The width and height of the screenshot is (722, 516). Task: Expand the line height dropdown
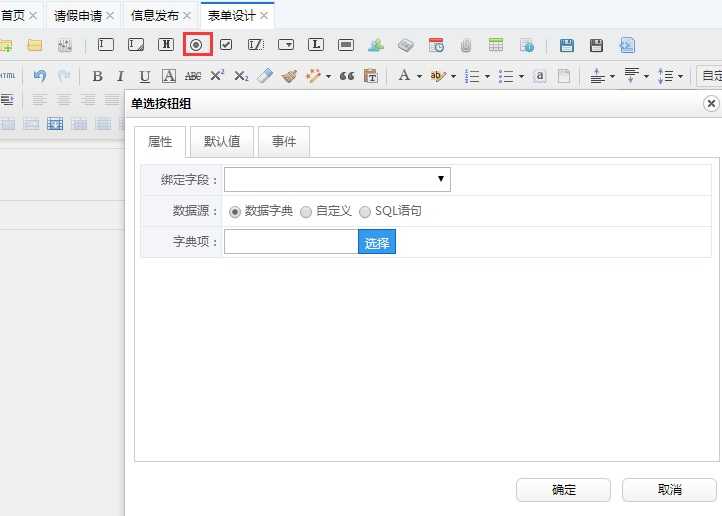point(680,76)
